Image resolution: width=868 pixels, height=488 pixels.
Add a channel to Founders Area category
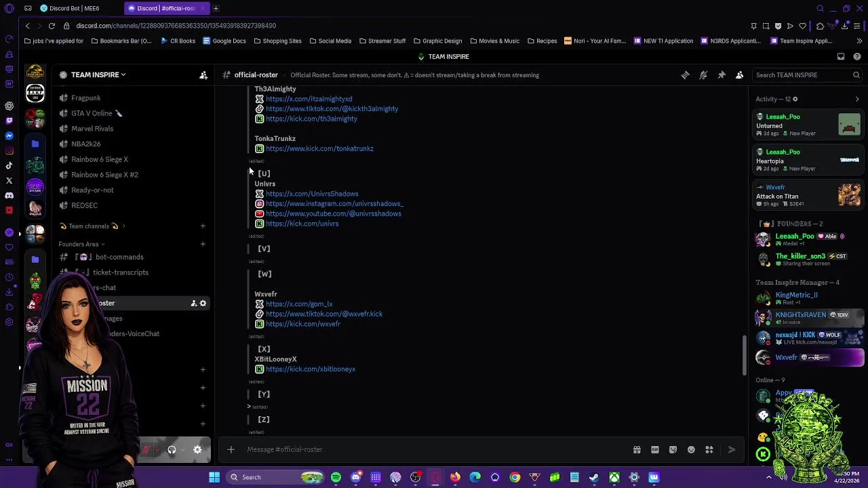pos(203,244)
